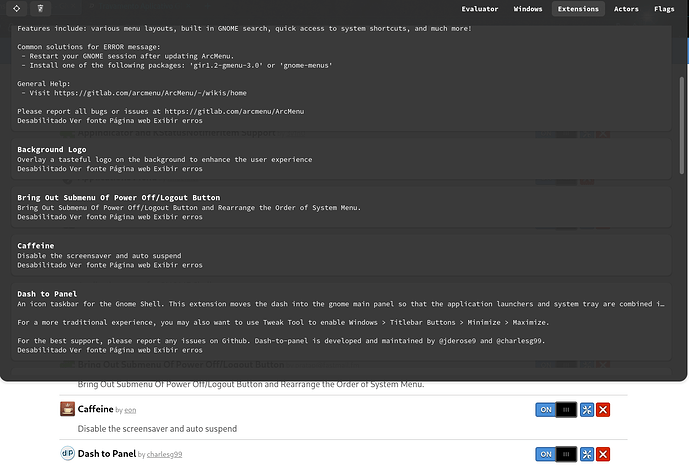Screen dimensions: 689x465
Task: Click the 'Caffeine' heading in Looking Glass
Action: click(36, 246)
